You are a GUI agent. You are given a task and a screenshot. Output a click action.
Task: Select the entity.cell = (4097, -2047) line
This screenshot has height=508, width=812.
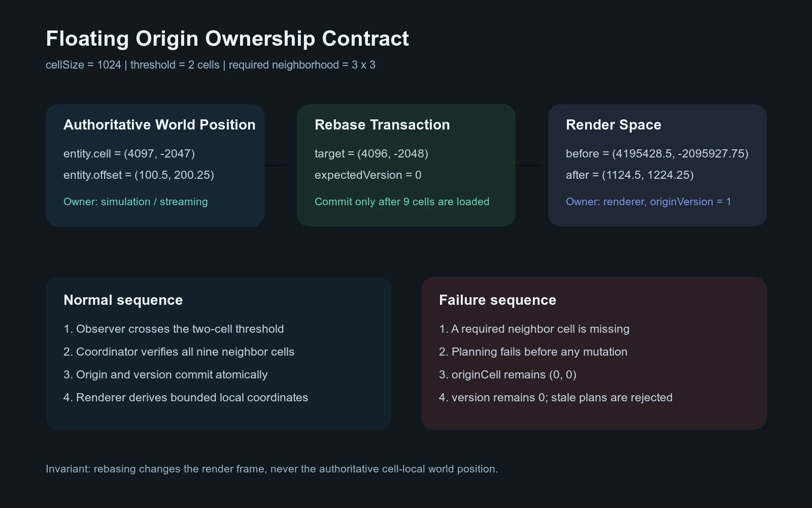(129, 153)
